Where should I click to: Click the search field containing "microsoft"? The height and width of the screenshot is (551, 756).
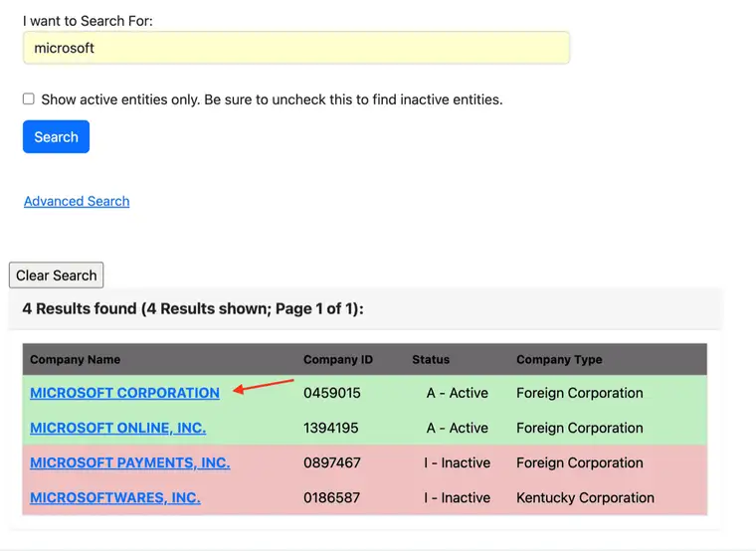pyautogui.click(x=296, y=48)
